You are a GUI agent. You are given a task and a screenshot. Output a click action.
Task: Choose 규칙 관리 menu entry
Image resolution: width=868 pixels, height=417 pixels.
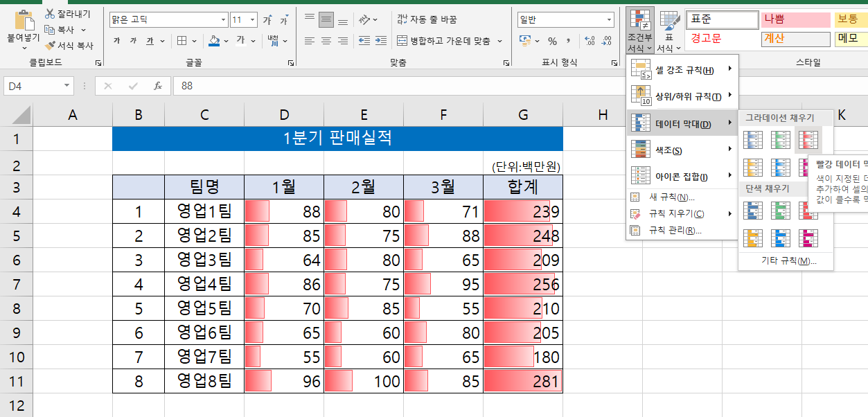coord(682,230)
